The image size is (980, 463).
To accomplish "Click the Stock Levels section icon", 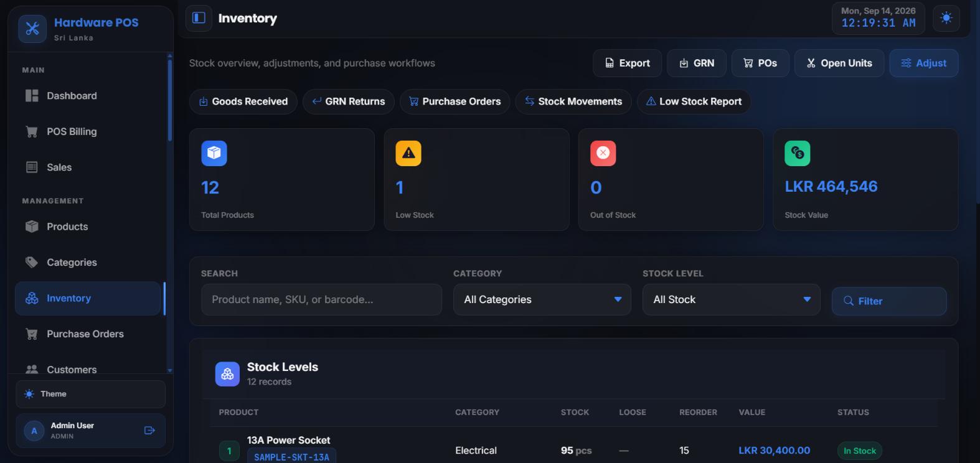I will pos(227,374).
